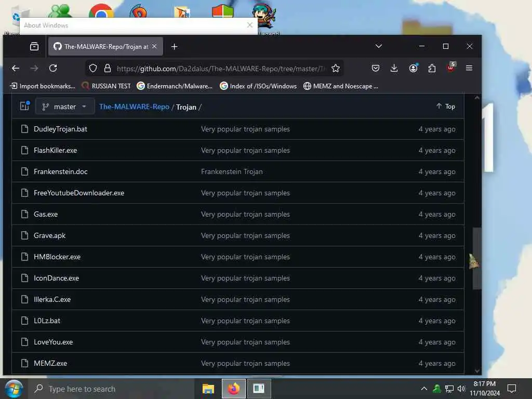Open the tracking protection shield icon
This screenshot has width=532, height=399.
[x=93, y=68]
